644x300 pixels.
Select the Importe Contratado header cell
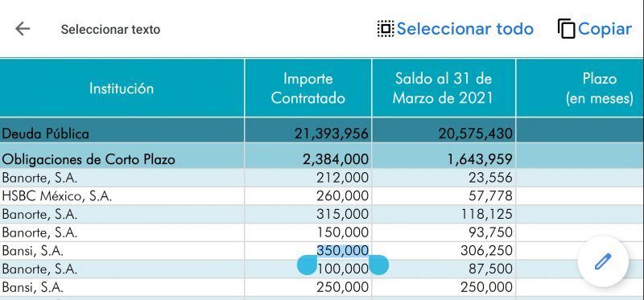tap(308, 88)
